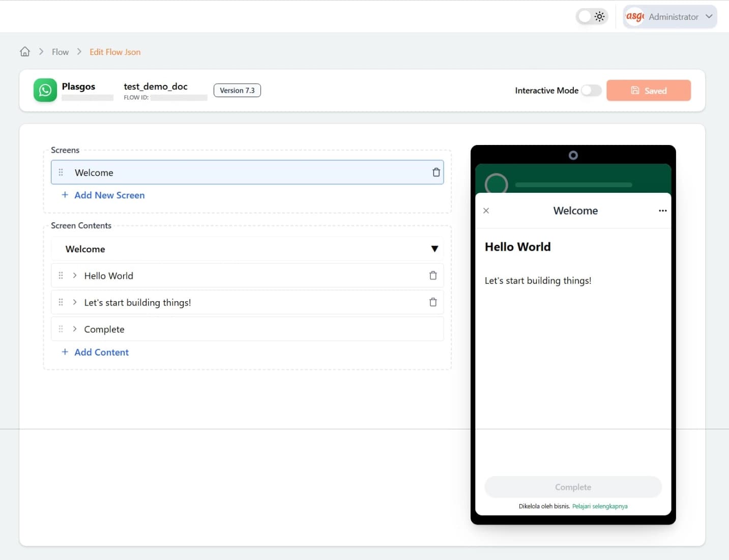Delete the Hello World content item
This screenshot has width=729, height=560.
[x=433, y=276]
